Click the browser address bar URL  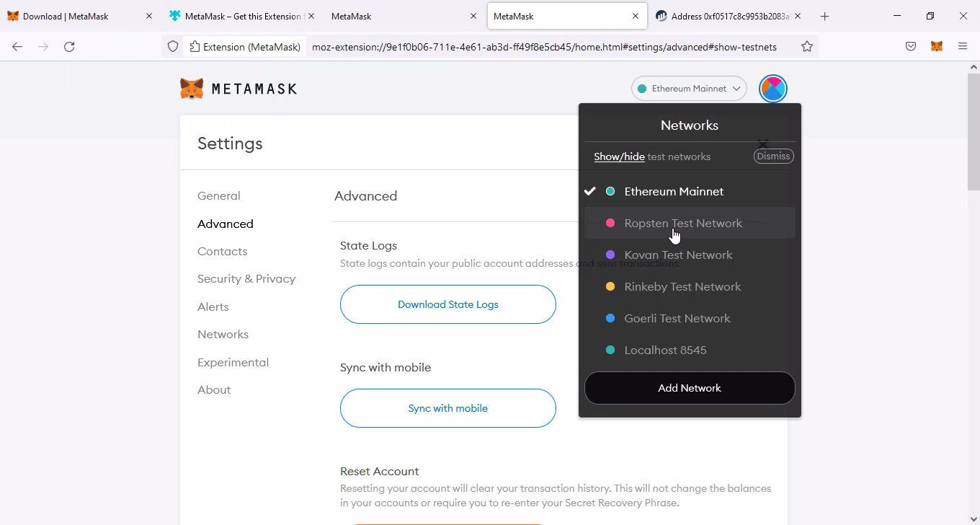(x=544, y=47)
